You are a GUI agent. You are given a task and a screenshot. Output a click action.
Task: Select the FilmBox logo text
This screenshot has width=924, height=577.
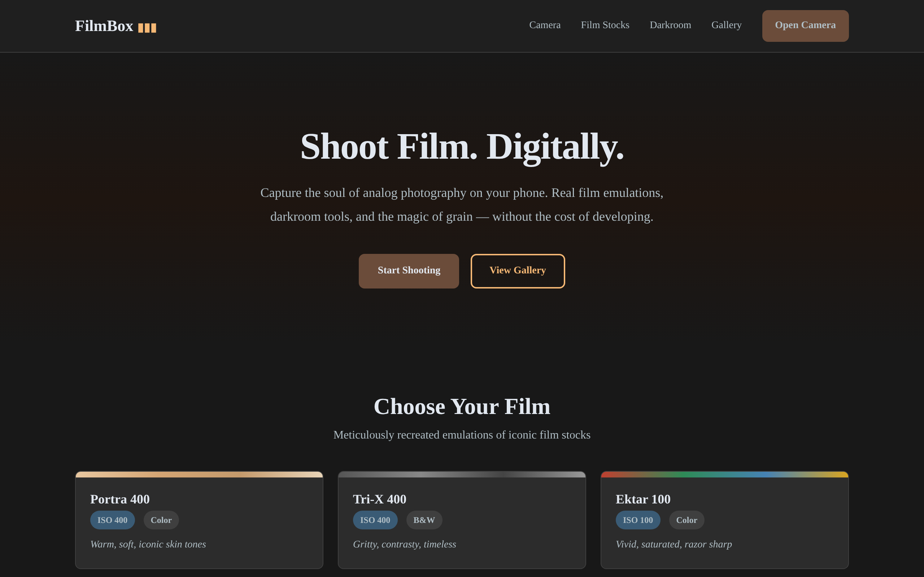click(104, 26)
